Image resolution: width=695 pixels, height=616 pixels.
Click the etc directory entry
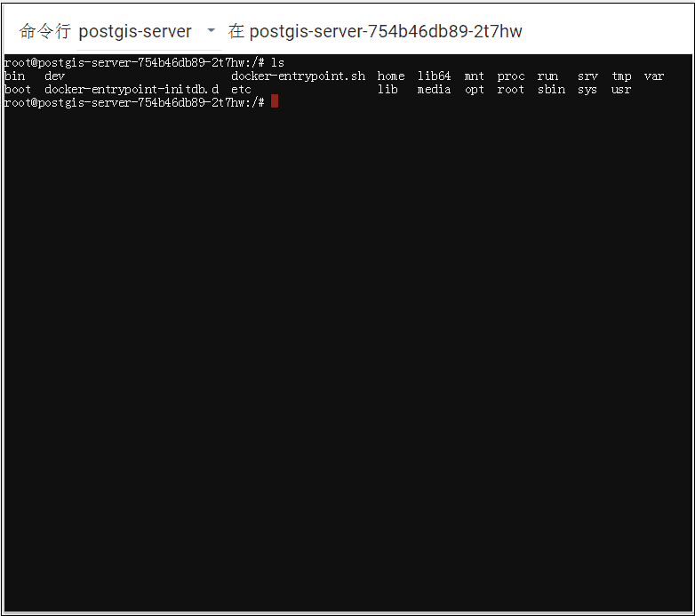click(241, 90)
